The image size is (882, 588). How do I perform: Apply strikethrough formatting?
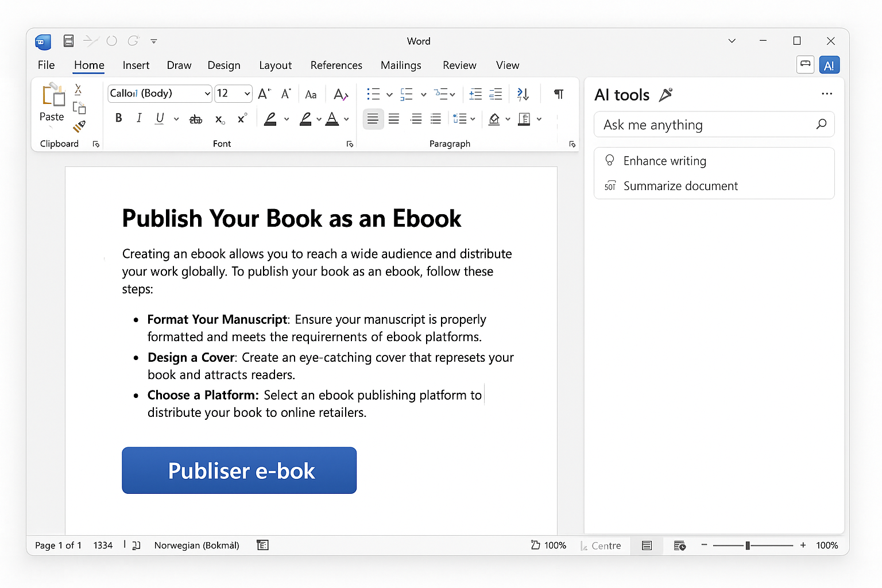click(196, 119)
